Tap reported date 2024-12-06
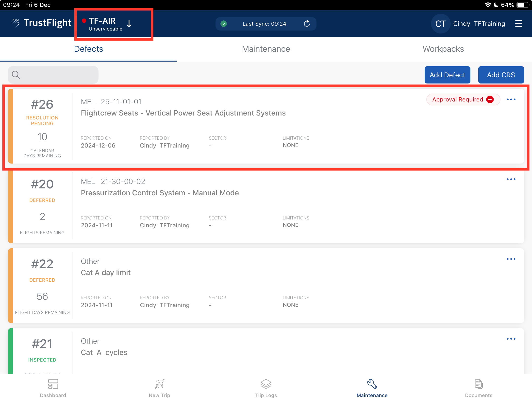 click(98, 146)
